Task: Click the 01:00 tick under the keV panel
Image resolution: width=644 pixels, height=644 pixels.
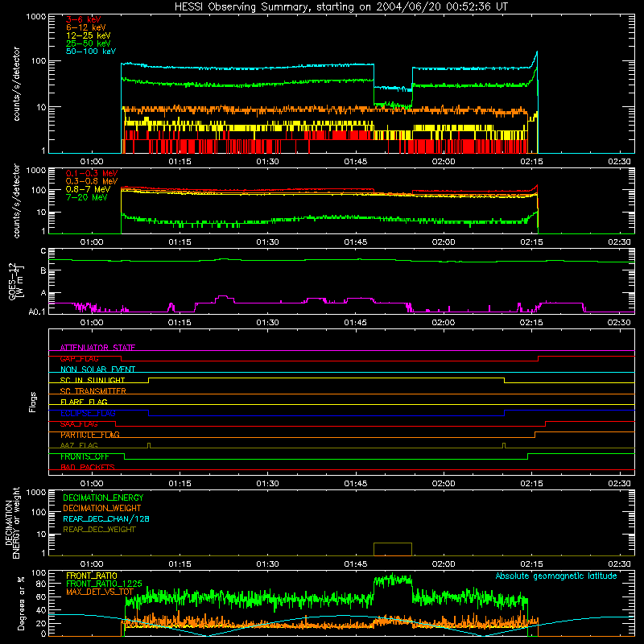Action: [x=92, y=162]
